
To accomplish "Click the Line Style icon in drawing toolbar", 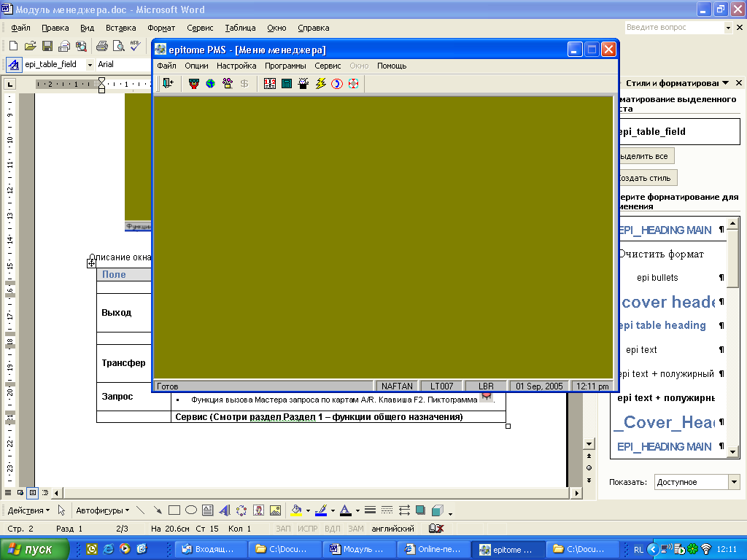I will pyautogui.click(x=370, y=510).
